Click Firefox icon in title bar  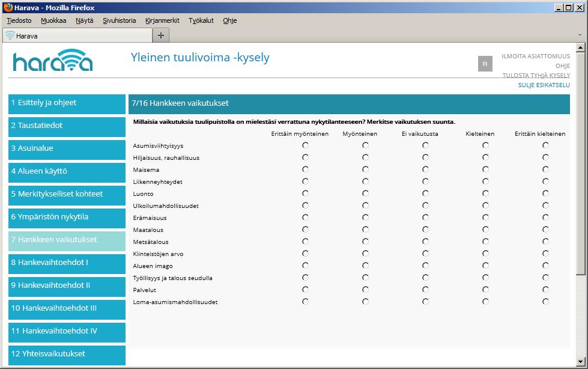(x=8, y=7)
